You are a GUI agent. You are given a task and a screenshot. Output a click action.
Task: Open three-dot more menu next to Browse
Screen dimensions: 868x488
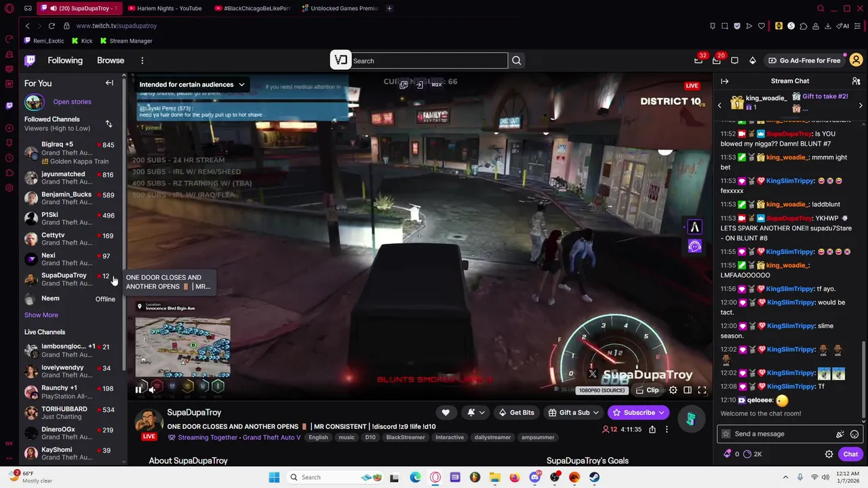click(142, 60)
